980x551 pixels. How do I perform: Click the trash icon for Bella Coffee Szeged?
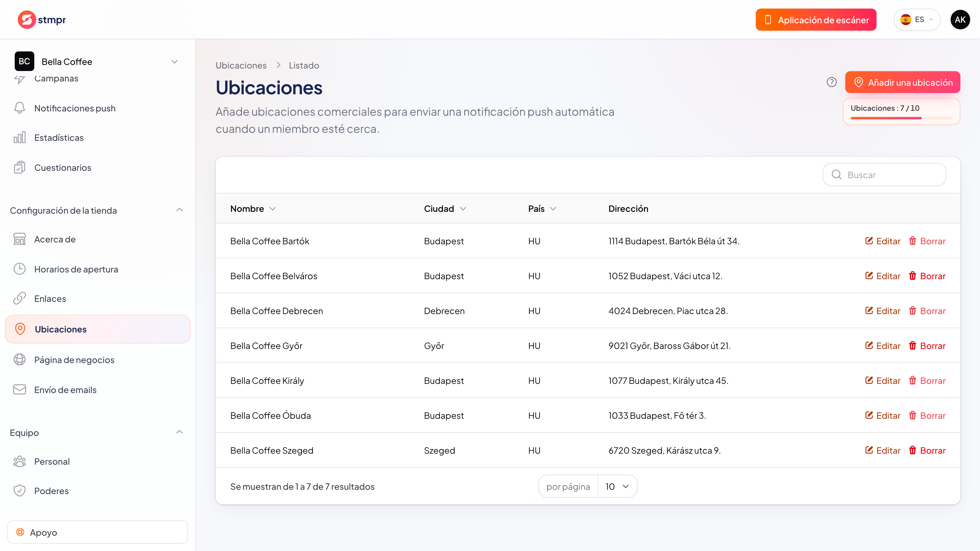[913, 450]
